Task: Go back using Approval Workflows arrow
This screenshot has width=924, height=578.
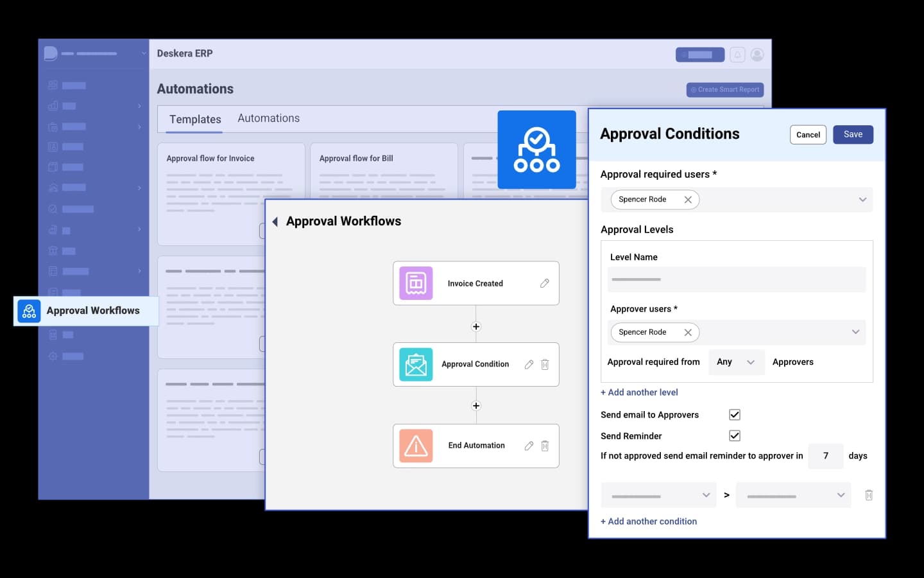Action: pyautogui.click(x=275, y=222)
